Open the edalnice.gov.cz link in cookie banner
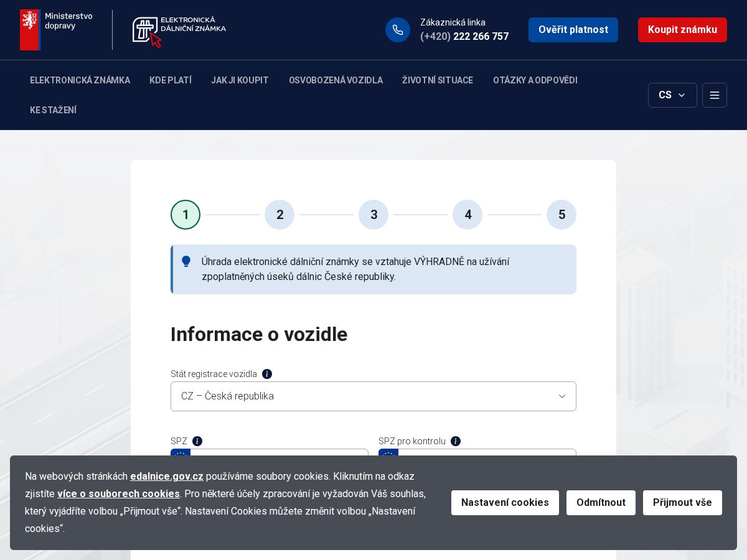 point(167,477)
